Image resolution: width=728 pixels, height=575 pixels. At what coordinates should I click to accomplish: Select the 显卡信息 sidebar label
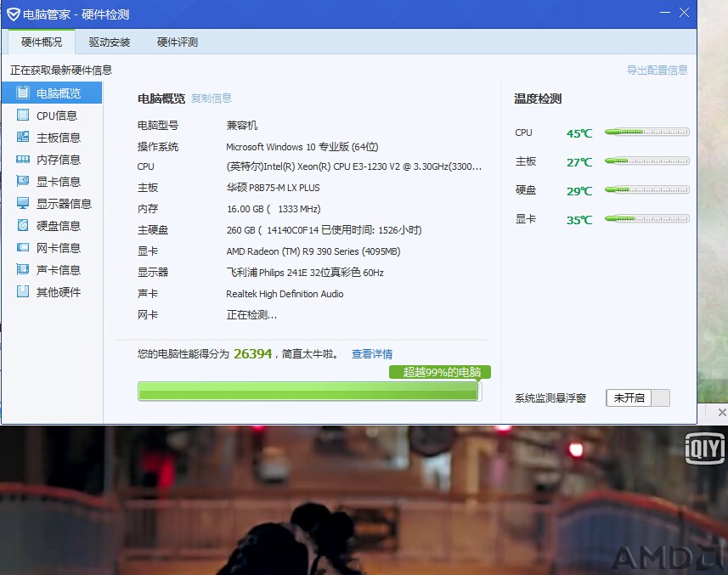tap(59, 182)
